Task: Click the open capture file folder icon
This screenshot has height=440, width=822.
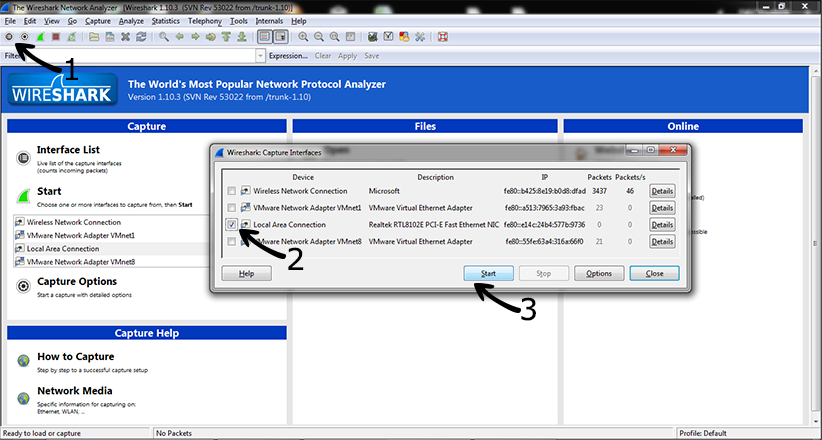Action: click(x=94, y=37)
